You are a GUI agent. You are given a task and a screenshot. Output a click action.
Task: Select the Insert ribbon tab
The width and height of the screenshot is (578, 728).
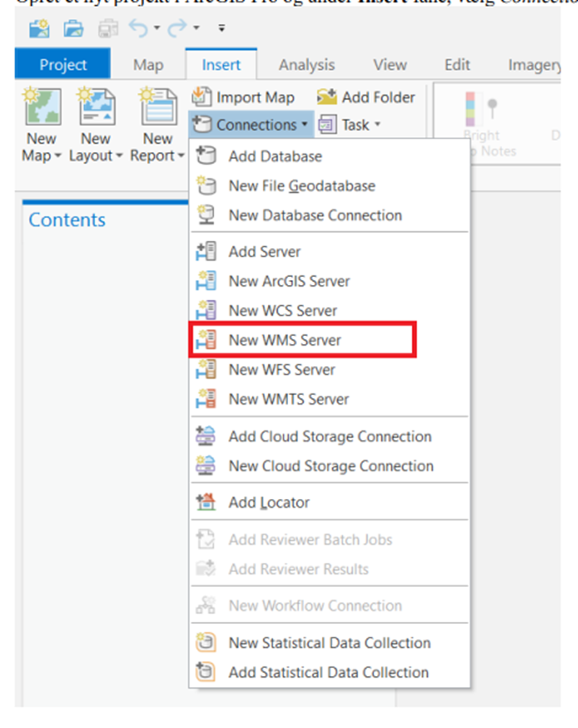(221, 65)
